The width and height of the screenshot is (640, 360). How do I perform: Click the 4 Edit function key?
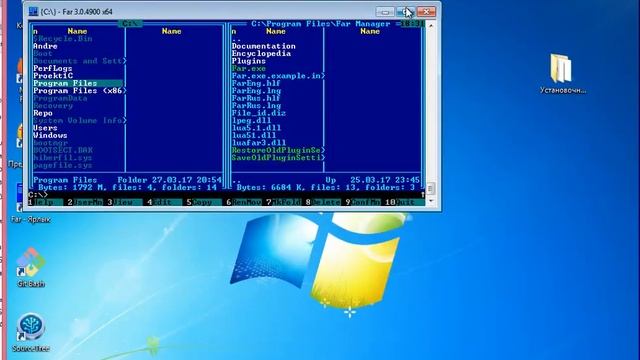click(164, 202)
